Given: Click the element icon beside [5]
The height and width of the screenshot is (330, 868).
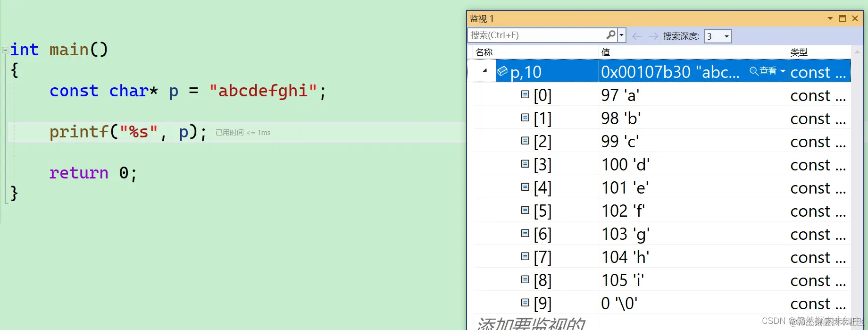Looking at the screenshot, I should pyautogui.click(x=525, y=210).
